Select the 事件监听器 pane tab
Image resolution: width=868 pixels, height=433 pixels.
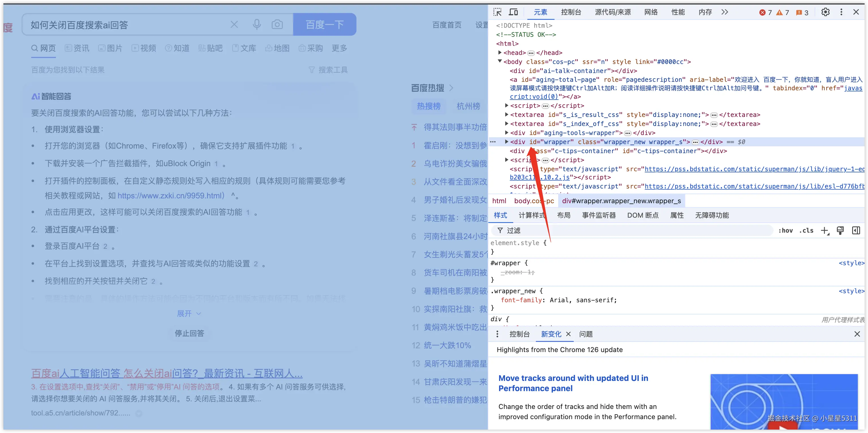click(x=599, y=215)
